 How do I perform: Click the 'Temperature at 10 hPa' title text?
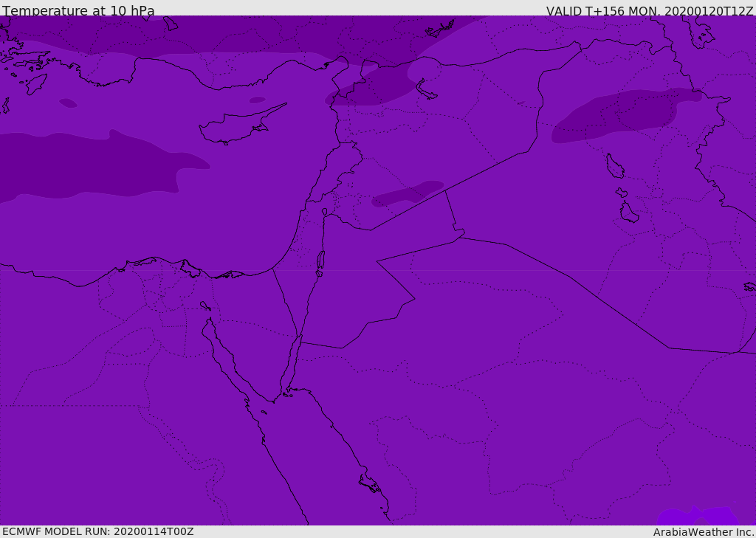pyautogui.click(x=78, y=10)
